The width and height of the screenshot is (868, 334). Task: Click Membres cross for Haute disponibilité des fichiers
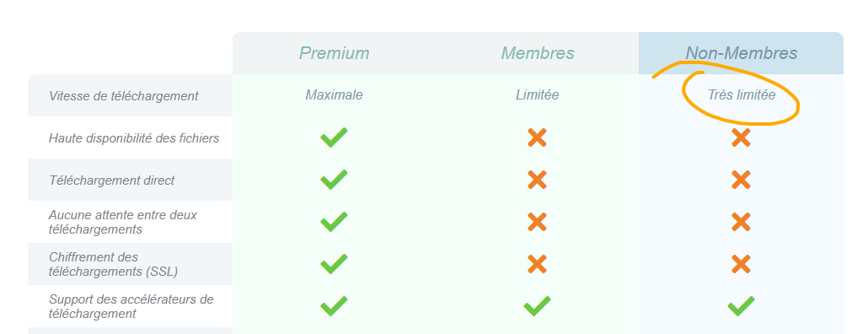pos(537,137)
